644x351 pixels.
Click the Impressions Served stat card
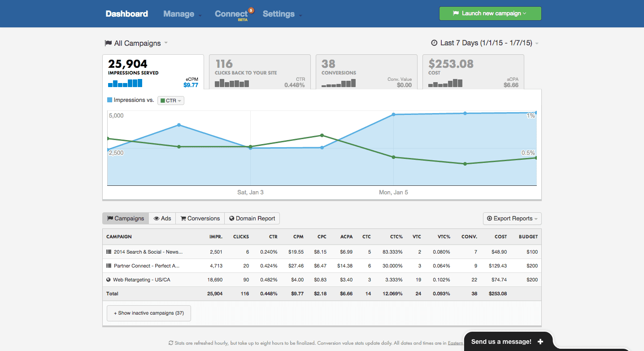[x=153, y=72]
